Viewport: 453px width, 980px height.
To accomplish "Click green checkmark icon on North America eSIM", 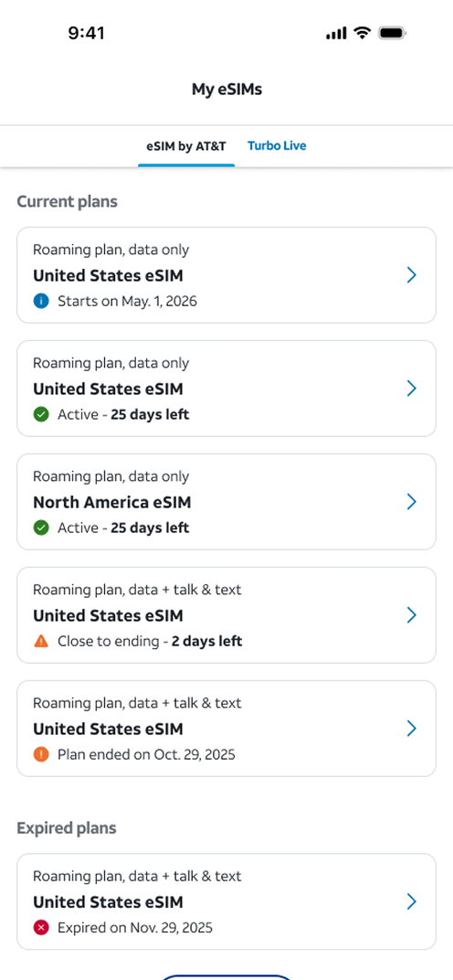I will point(41,528).
